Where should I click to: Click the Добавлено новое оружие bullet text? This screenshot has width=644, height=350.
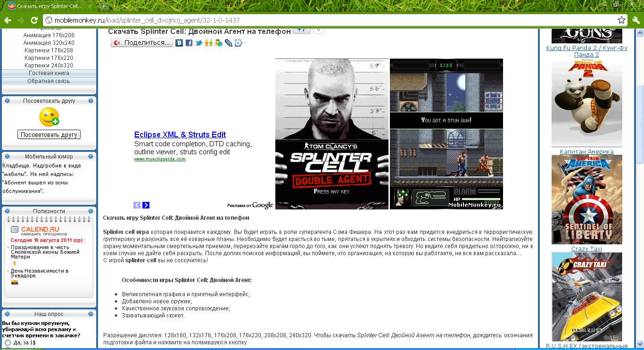[157, 301]
